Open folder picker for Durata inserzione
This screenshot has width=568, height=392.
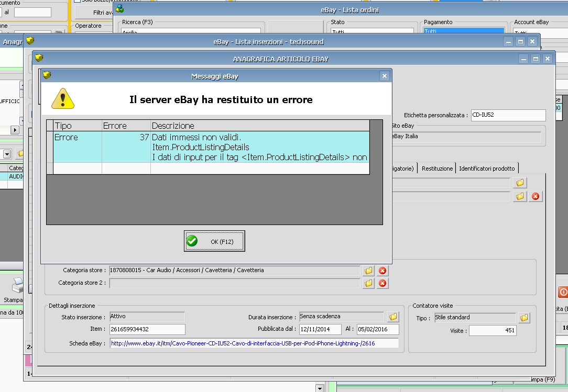point(393,317)
